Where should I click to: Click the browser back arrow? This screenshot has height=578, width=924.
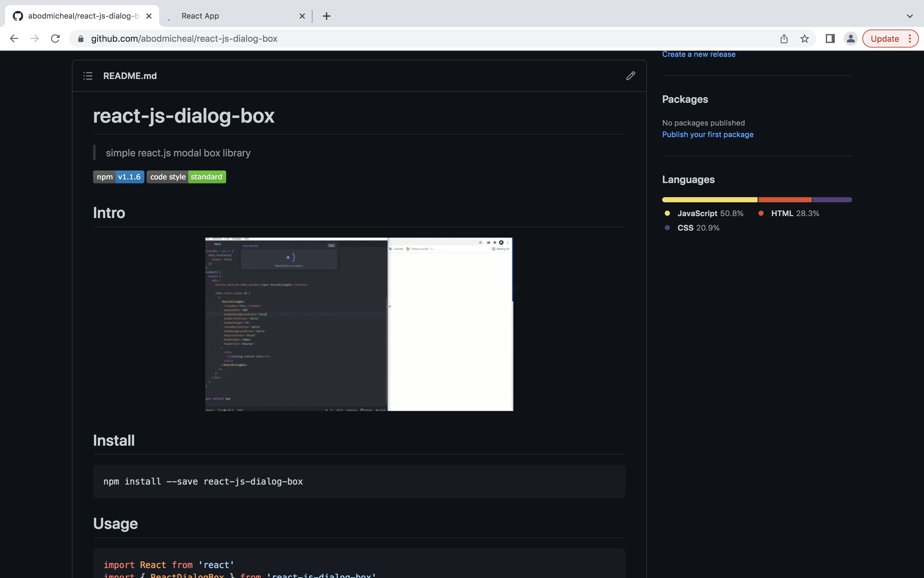tap(14, 39)
